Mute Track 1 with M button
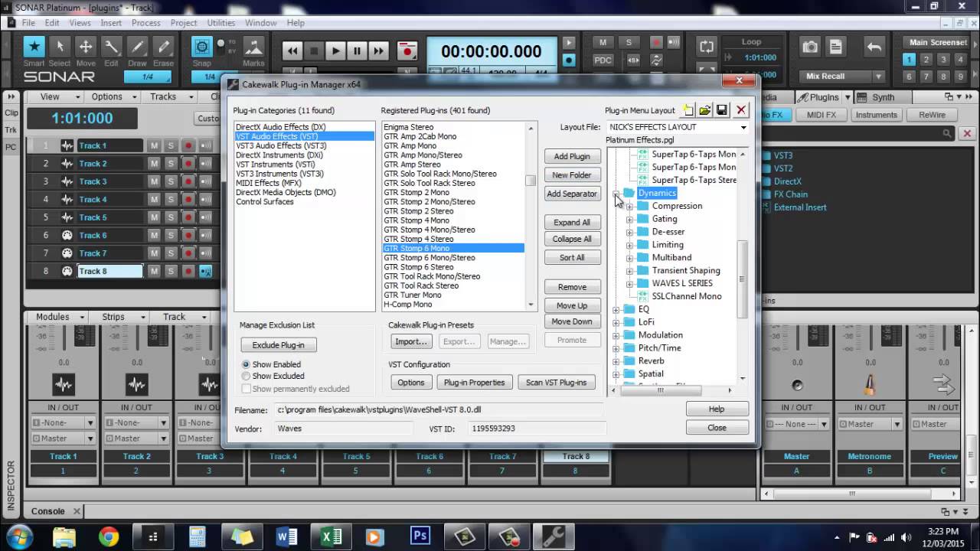980x551 pixels. pos(154,145)
